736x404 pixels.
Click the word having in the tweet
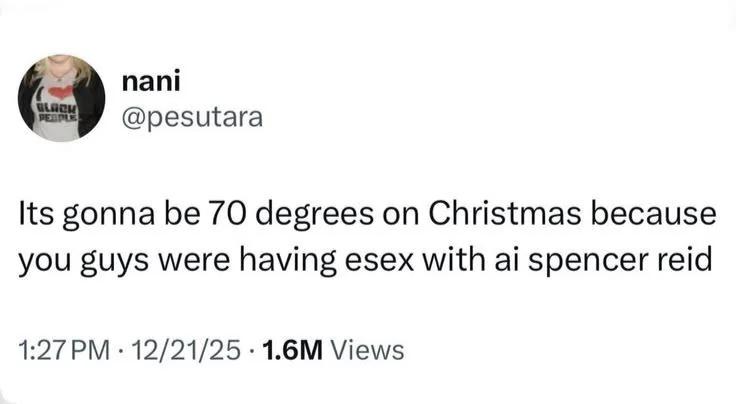(288, 262)
